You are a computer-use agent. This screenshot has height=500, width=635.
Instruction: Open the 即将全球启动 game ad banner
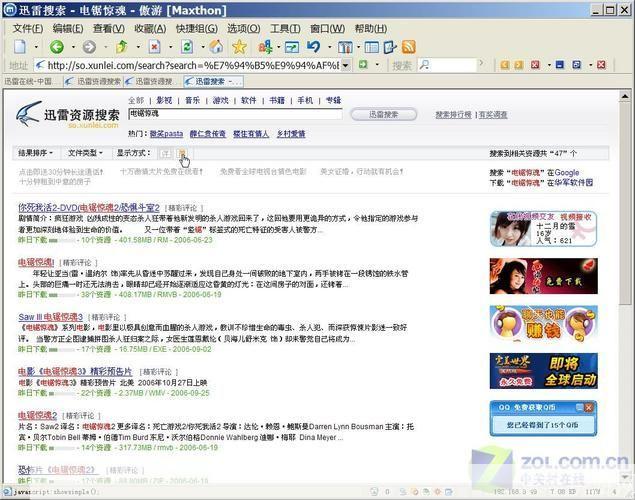point(543,371)
